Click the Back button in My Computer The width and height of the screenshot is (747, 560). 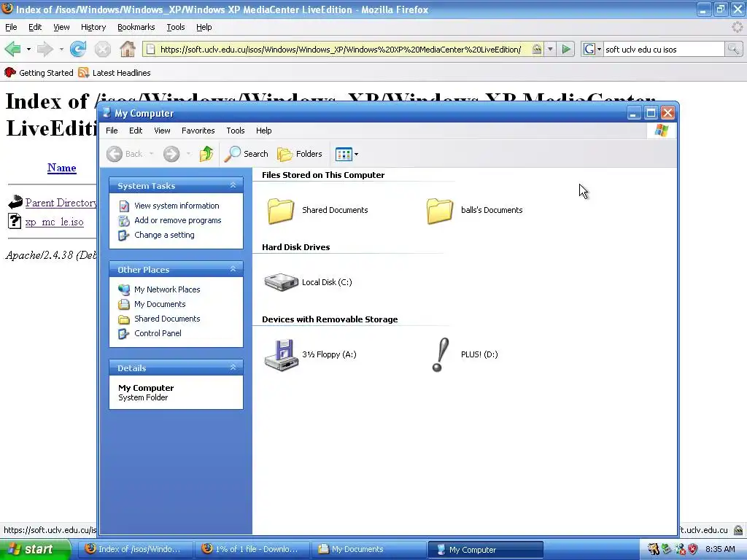[x=124, y=154]
